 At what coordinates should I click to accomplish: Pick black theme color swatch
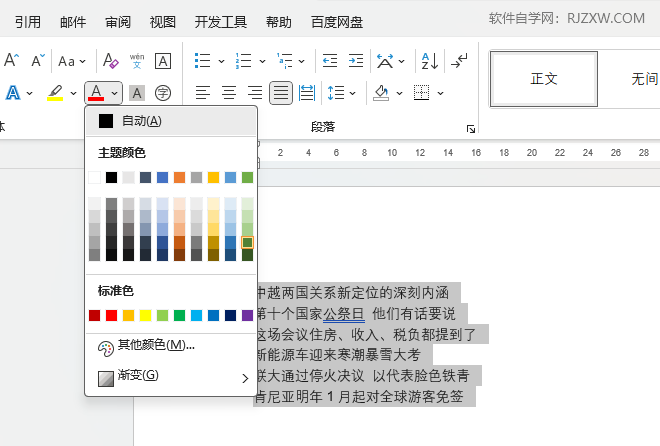pyautogui.click(x=112, y=177)
